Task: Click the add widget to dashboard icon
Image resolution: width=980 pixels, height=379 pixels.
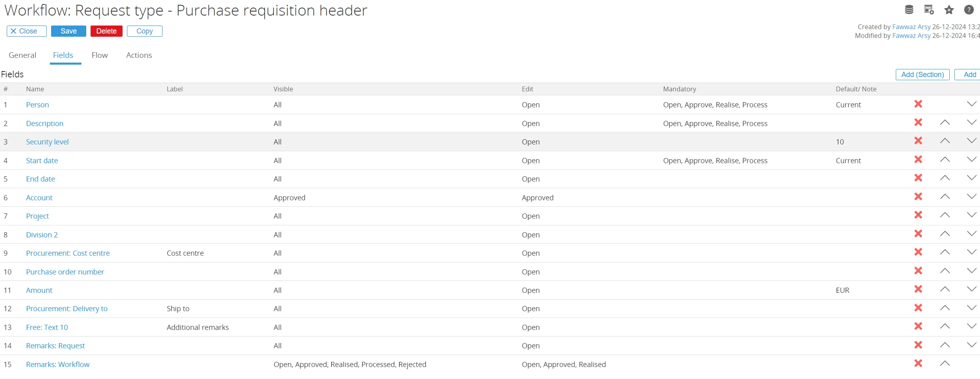Action: (x=929, y=10)
